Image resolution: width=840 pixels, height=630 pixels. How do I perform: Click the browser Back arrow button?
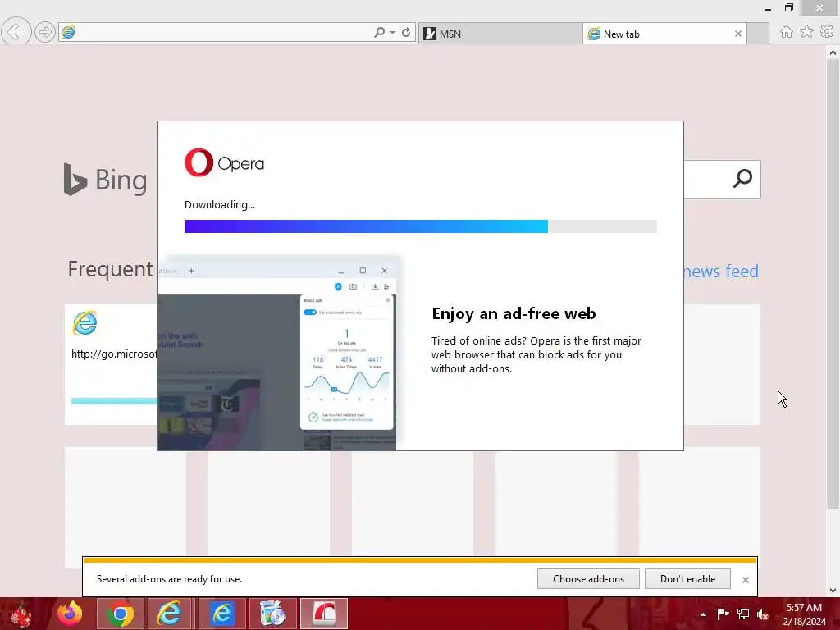tap(16, 32)
